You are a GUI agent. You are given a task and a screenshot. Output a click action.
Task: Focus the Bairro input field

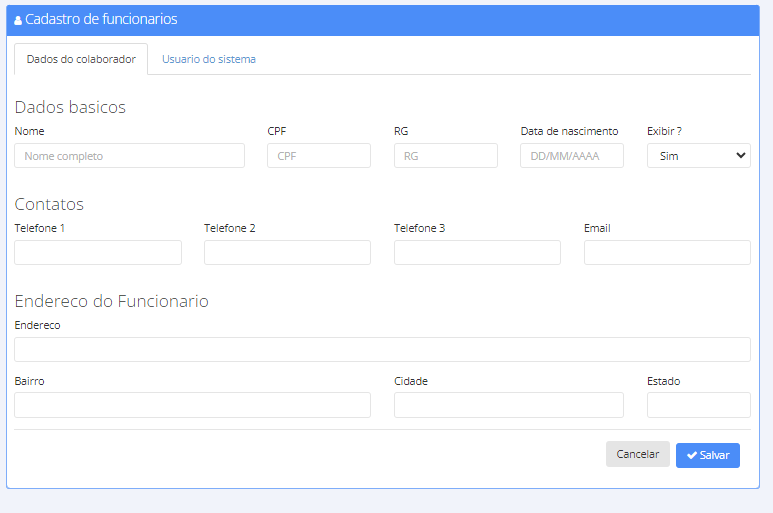192,405
